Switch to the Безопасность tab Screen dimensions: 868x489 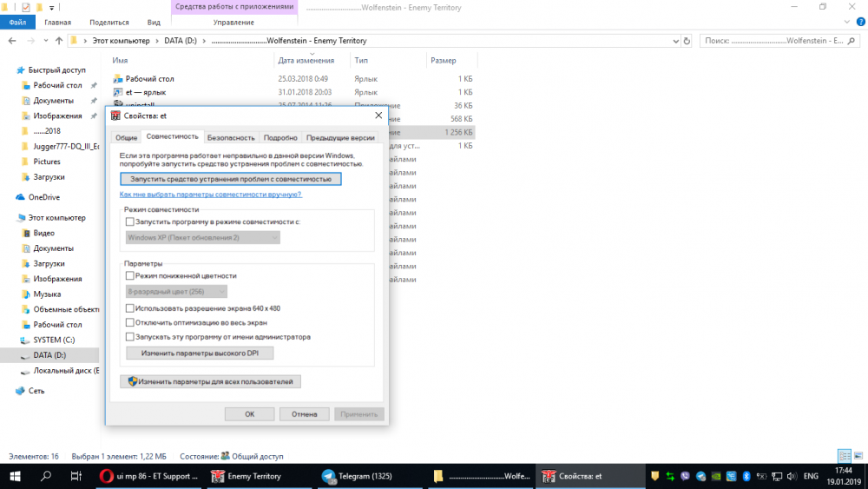coord(231,137)
